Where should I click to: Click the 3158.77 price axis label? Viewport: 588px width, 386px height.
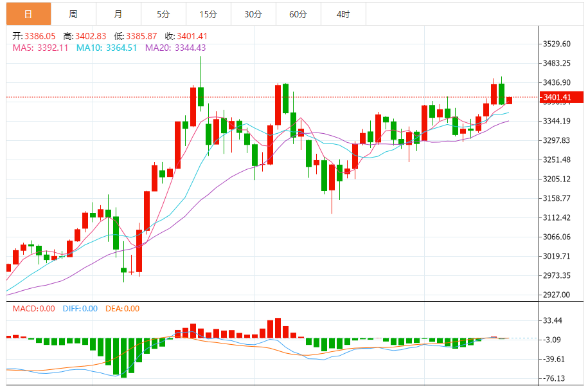click(x=557, y=198)
